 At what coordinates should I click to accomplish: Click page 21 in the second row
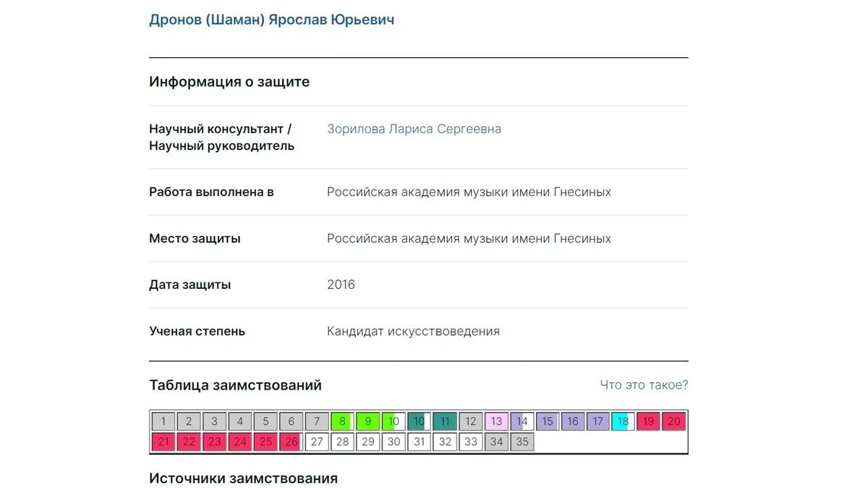tap(163, 441)
